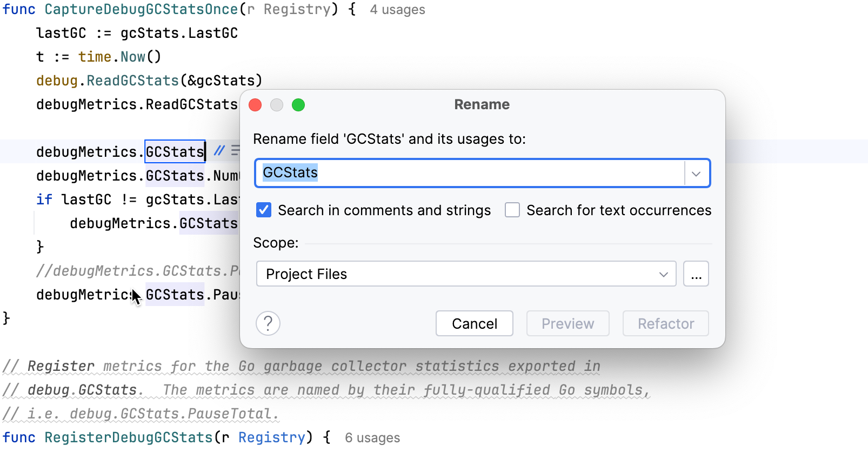This screenshot has height=452, width=868.
Task: Click the Rename dialog title bar
Action: pos(482,105)
